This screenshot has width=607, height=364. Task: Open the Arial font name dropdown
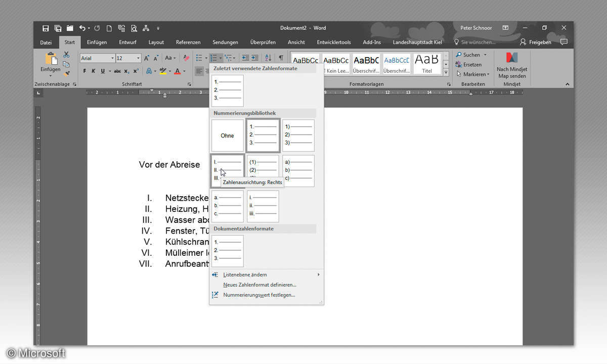(112, 58)
